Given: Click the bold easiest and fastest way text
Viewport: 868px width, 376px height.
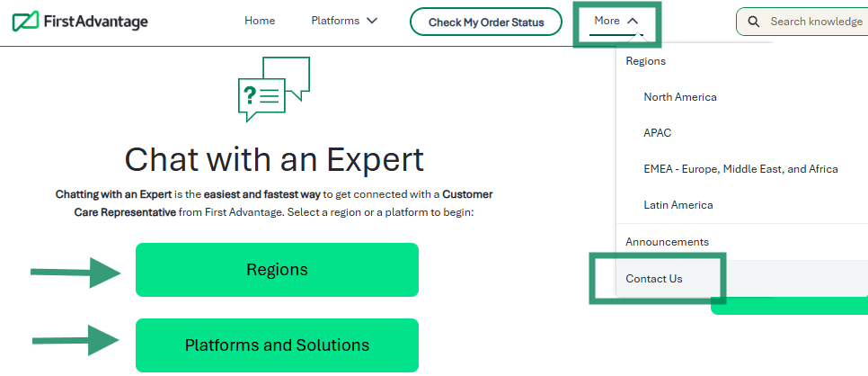Looking at the screenshot, I should click(x=261, y=194).
